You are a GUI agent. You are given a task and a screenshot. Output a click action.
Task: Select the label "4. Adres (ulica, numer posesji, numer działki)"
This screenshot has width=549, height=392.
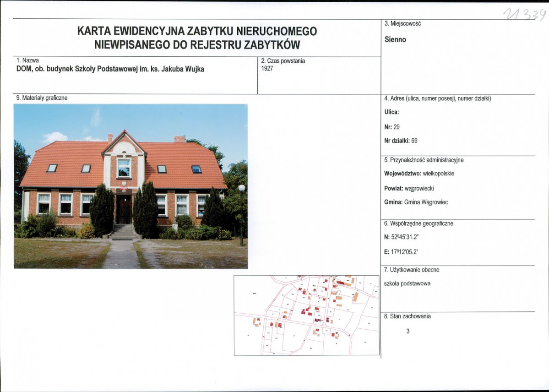[x=438, y=98]
